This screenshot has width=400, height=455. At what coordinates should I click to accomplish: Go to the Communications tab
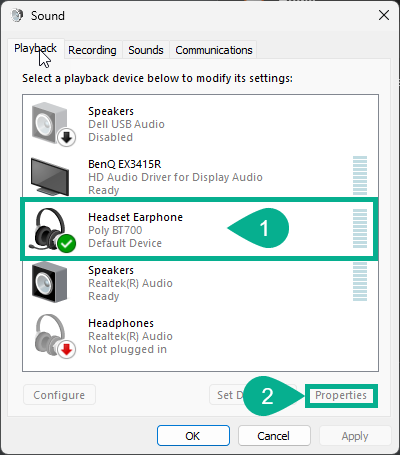(214, 50)
